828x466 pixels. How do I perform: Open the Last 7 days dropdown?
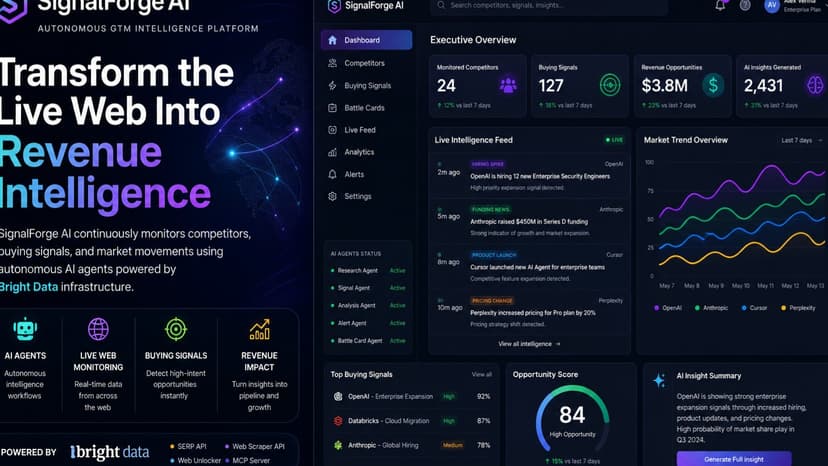pos(801,140)
